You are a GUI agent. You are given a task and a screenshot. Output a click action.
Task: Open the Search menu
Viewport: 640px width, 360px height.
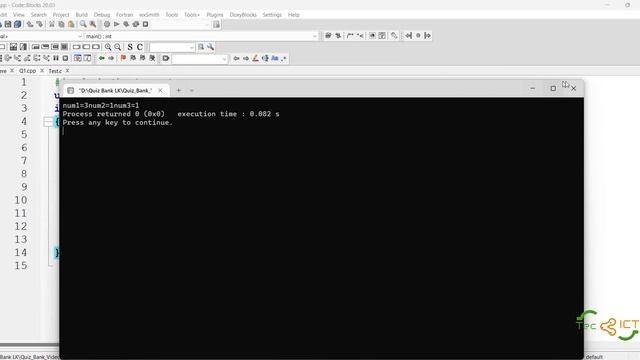click(x=39, y=15)
